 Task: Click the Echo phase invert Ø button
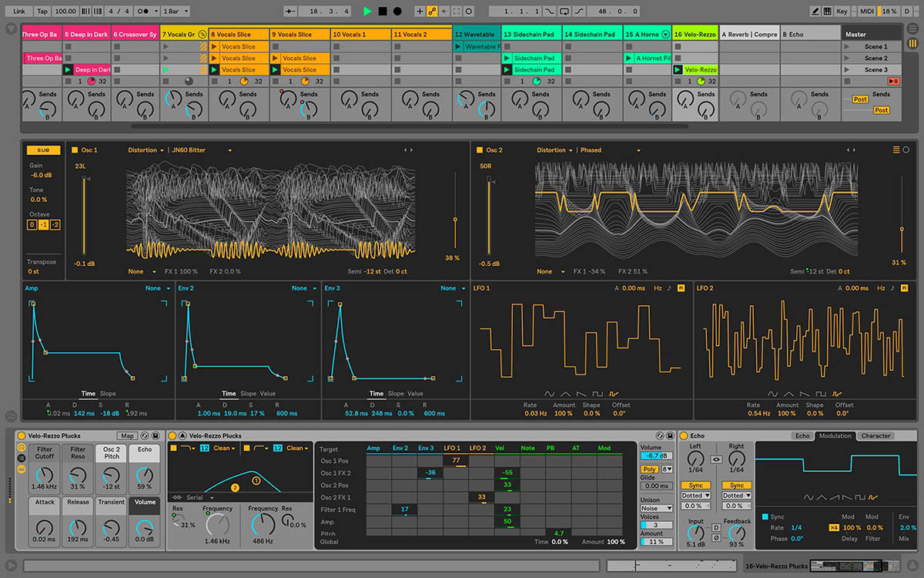pyautogui.click(x=716, y=538)
